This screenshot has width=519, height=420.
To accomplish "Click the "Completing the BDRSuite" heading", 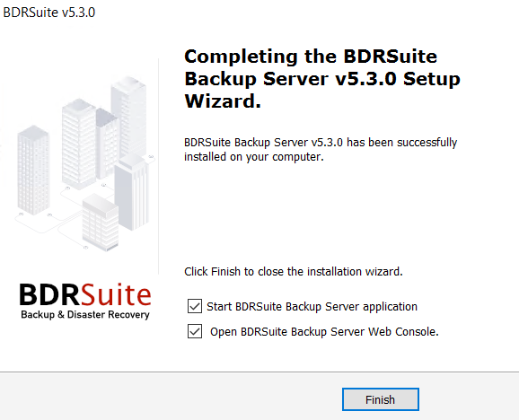I will 311,57.
